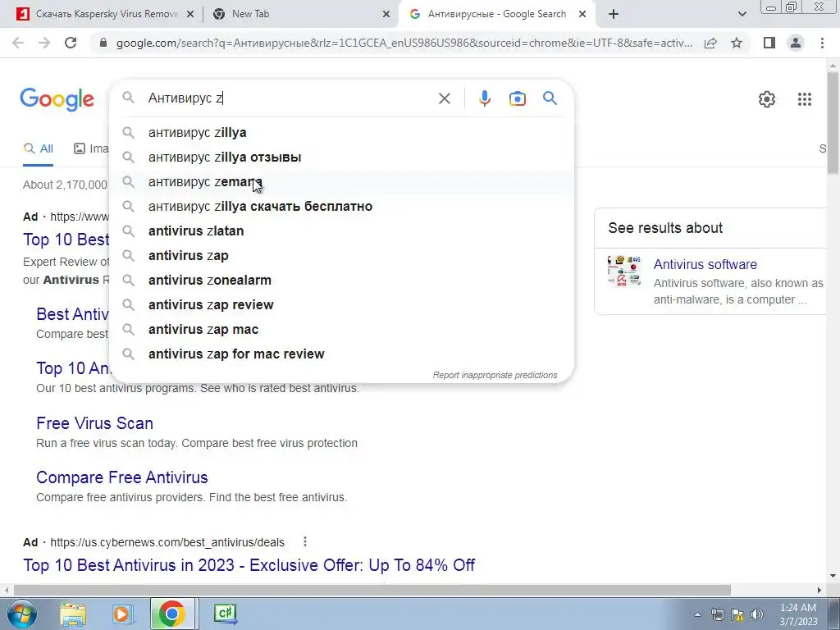Image resolution: width=840 pixels, height=630 pixels.
Task: Open File Explorer from the taskbar
Action: tap(73, 614)
